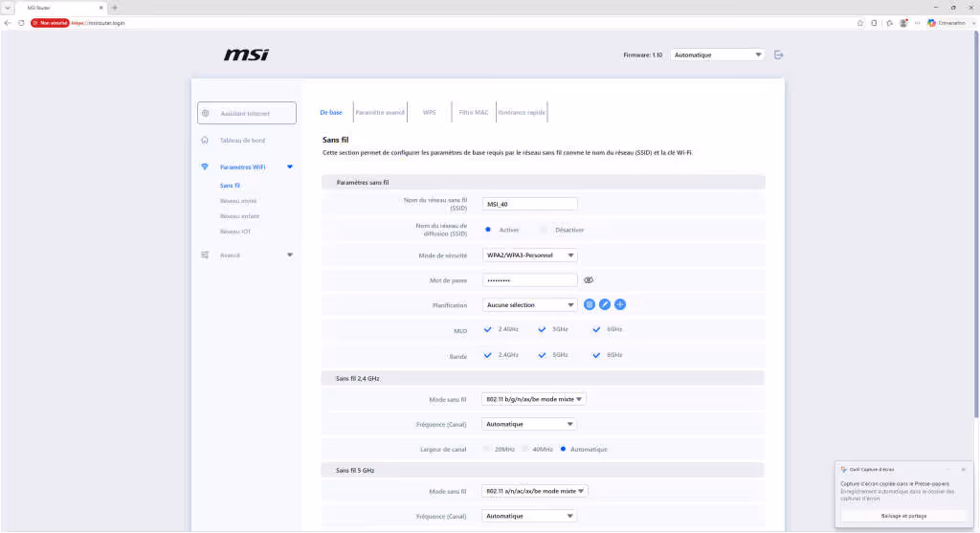Click the blue pencil edit schedule icon
Image resolution: width=980 pixels, height=533 pixels.
pos(605,304)
